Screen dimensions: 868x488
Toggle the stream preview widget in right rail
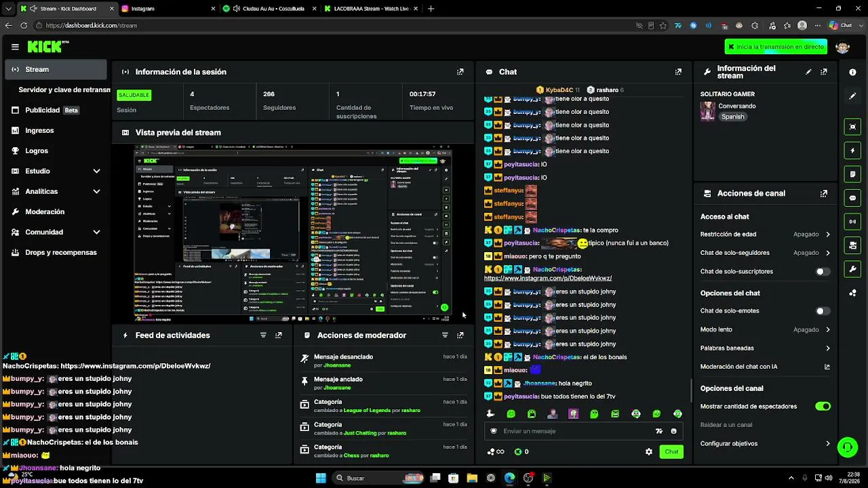pyautogui.click(x=852, y=127)
